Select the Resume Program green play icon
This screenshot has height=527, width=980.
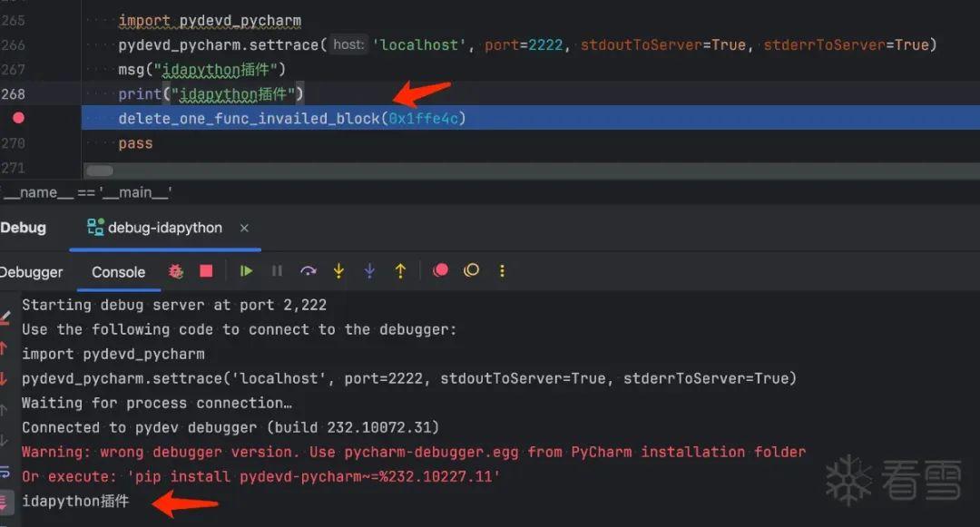(x=247, y=270)
